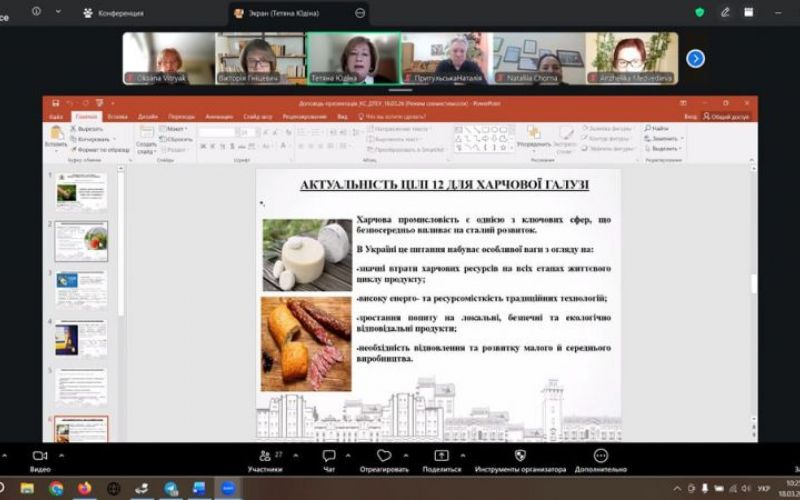This screenshot has width=800, height=500.
Task: Click the React (Отреагировать) heart icon
Action: pos(384,456)
